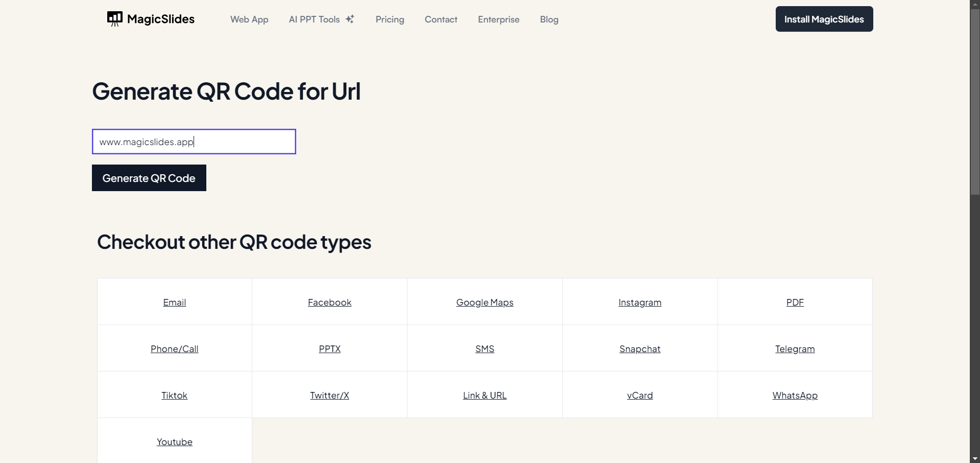Choose the Google Maps QR code link

click(x=485, y=303)
